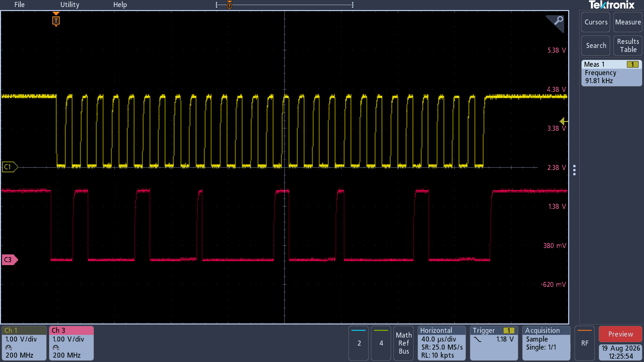Viewport: 644px width, 362px height.
Task: Open the Utility menu
Action: 70,5
